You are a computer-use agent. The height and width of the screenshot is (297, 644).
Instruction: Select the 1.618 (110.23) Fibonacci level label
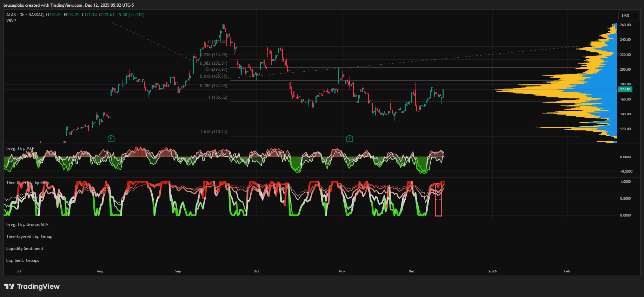click(213, 132)
